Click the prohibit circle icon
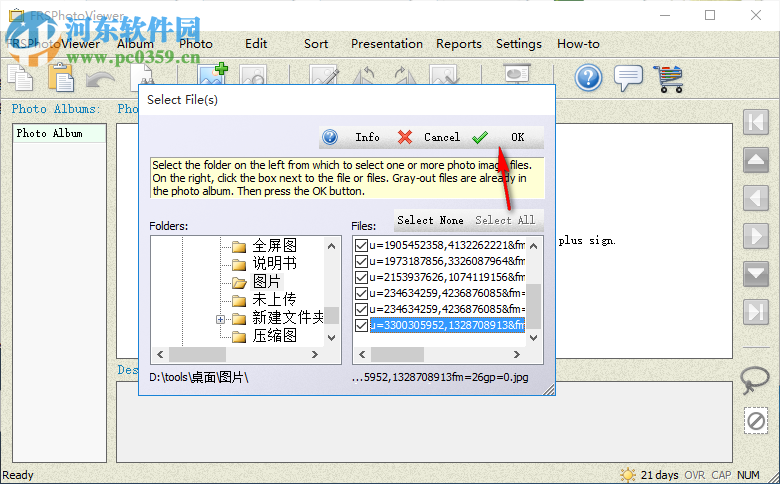Screen dimensions: 780x484 click(x=756, y=421)
